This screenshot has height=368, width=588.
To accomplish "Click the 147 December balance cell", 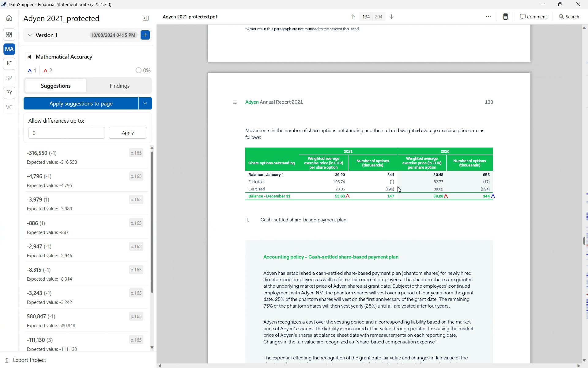I will 391,196.
